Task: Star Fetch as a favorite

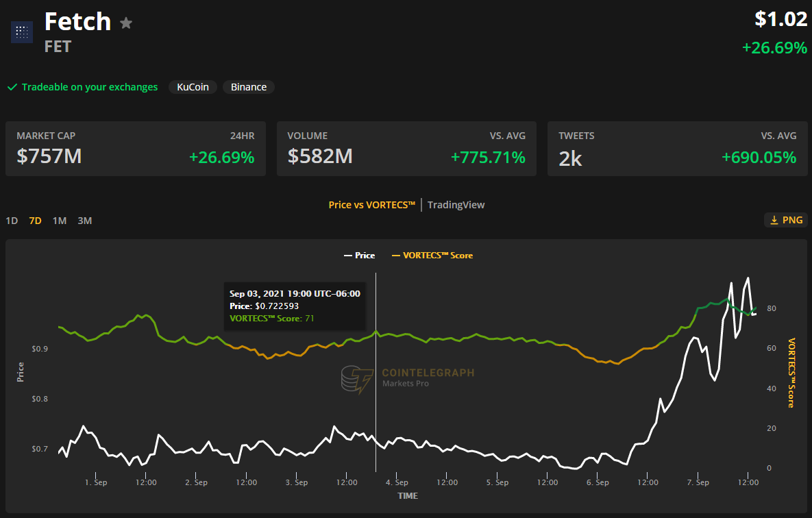Action: [x=126, y=23]
